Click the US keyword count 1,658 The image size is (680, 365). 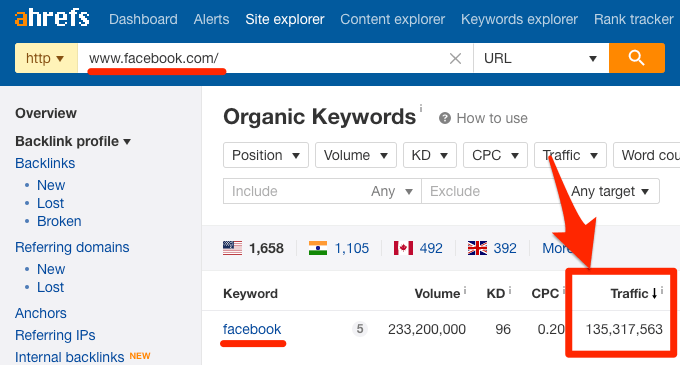(266, 248)
